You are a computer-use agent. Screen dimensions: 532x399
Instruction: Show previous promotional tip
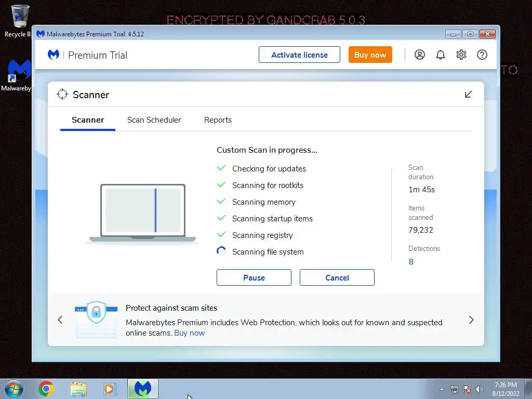pyautogui.click(x=60, y=320)
